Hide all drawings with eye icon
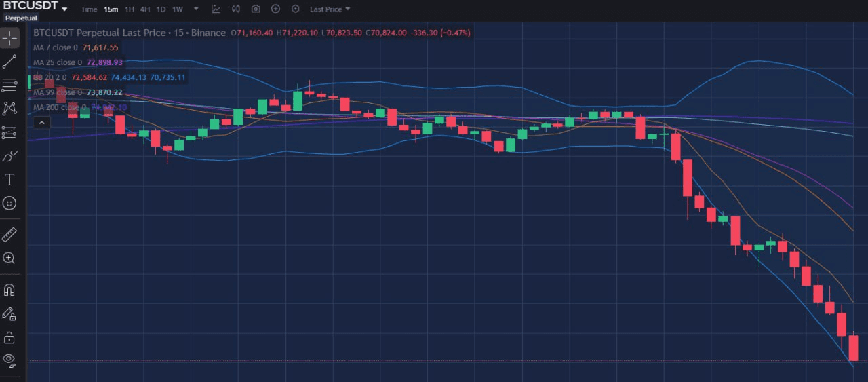The image size is (868, 382). coord(9,359)
